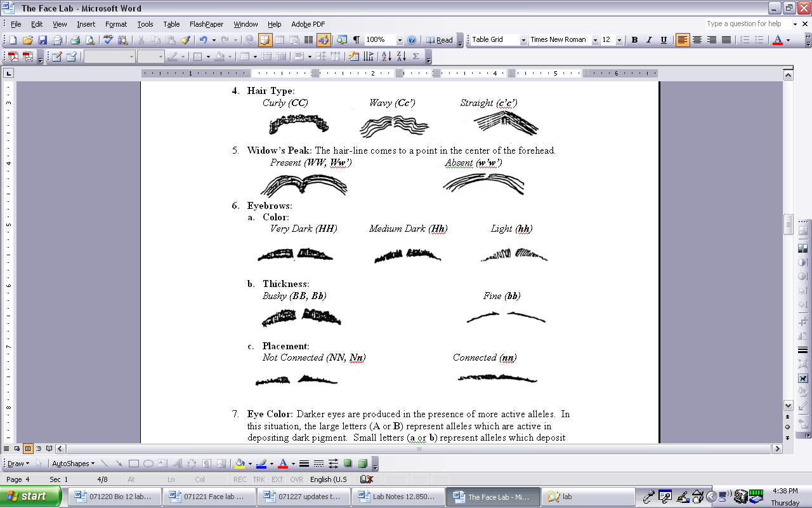Click the AutoSum sigma icon
The height and width of the screenshot is (508, 812).
click(416, 57)
